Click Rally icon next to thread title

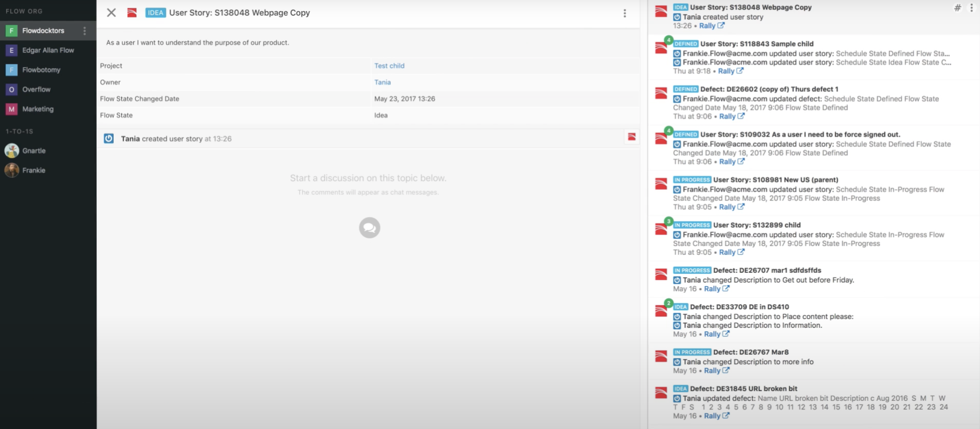[x=132, y=13]
